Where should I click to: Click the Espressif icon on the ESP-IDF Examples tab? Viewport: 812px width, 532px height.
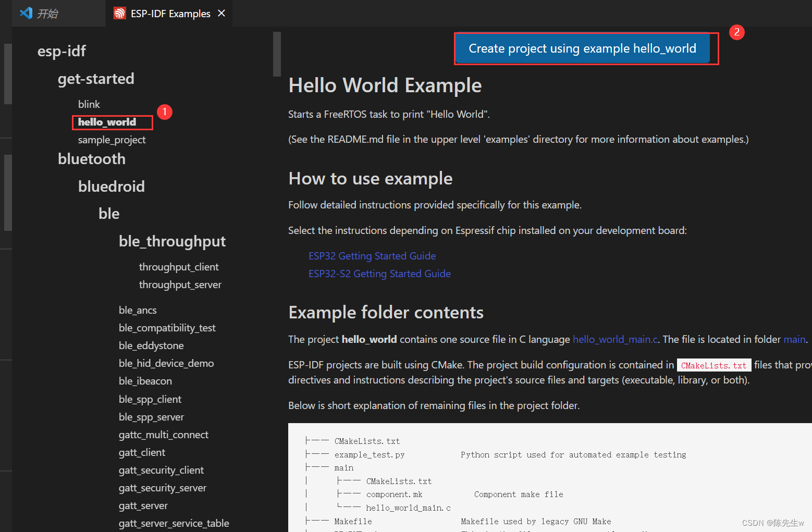tap(120, 13)
